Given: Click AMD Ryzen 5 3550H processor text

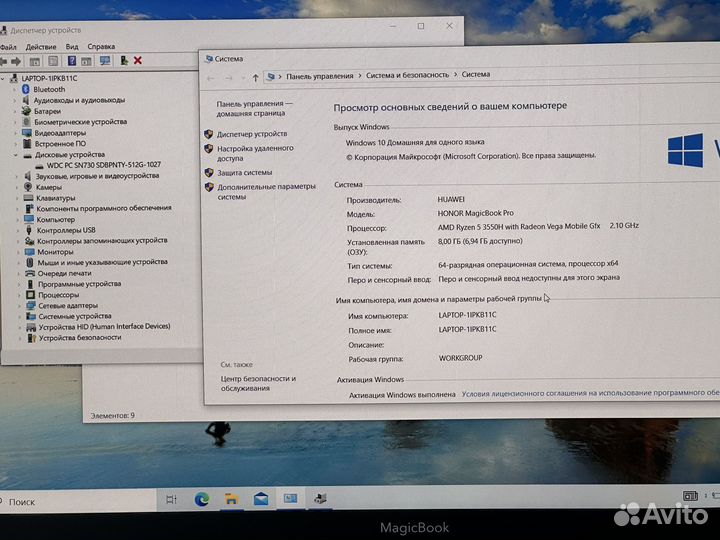Looking at the screenshot, I should [519, 226].
